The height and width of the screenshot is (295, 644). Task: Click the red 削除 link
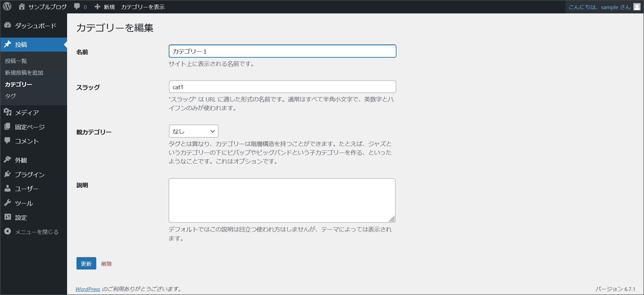pyautogui.click(x=106, y=264)
